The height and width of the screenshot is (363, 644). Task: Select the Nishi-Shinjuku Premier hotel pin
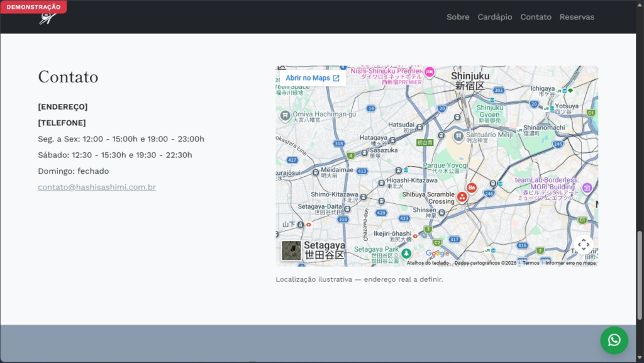coord(429,72)
